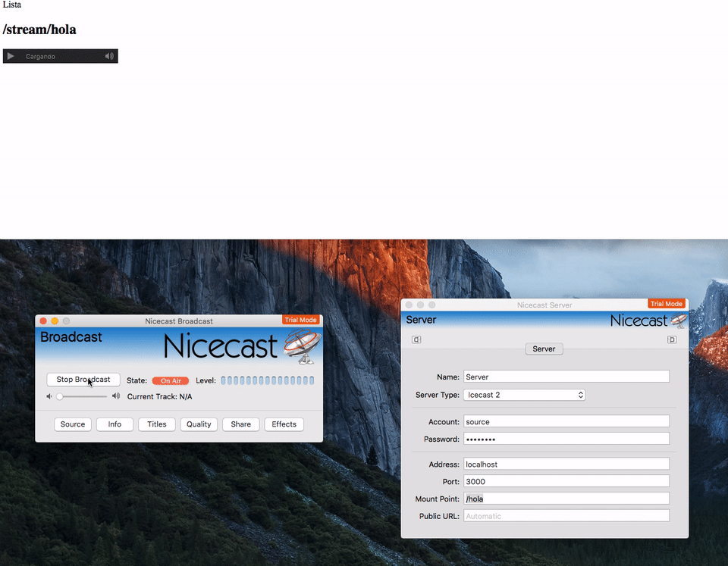The width and height of the screenshot is (728, 566).
Task: Click Trial Mode badge in Server window
Action: click(x=667, y=303)
